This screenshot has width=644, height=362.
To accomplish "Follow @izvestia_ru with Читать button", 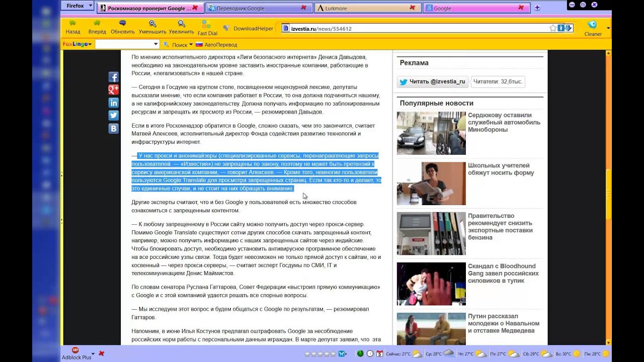I will pyautogui.click(x=433, y=82).
